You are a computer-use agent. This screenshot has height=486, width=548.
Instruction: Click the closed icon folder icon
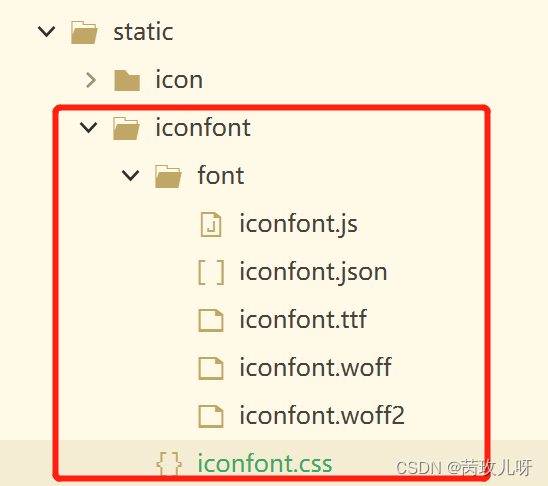(127, 80)
